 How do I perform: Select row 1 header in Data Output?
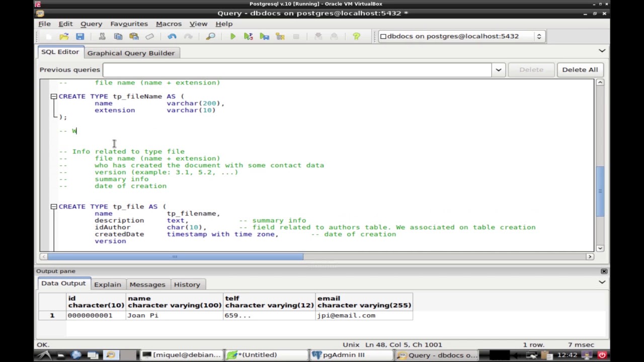point(52,315)
